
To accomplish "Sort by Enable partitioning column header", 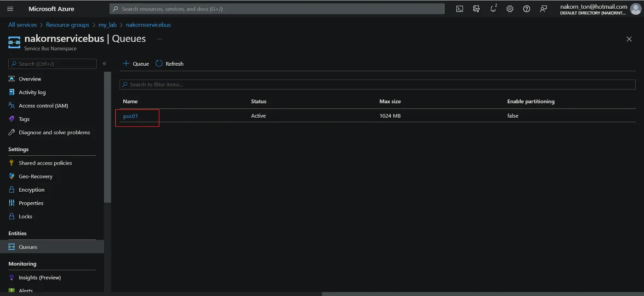I will click(531, 101).
